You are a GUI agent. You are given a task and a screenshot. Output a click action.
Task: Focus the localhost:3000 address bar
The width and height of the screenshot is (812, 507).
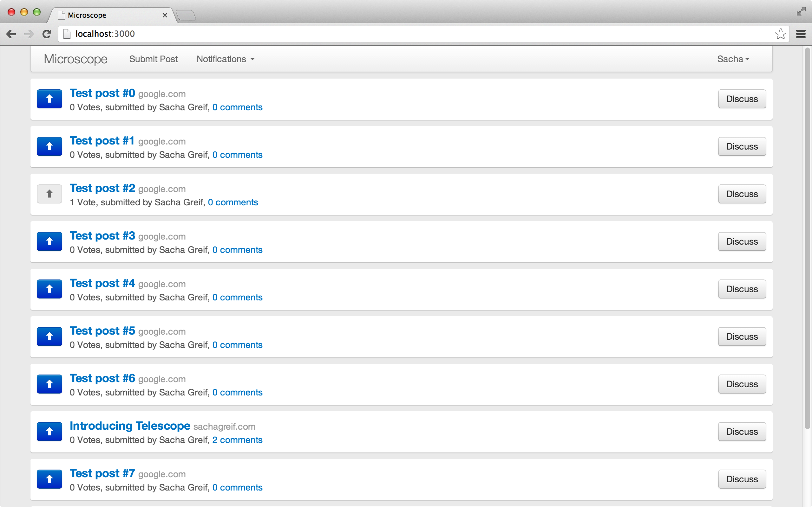click(x=403, y=34)
